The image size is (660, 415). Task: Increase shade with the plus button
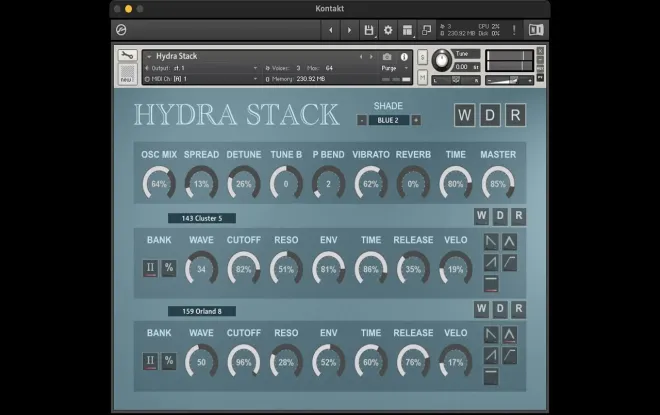[416, 120]
